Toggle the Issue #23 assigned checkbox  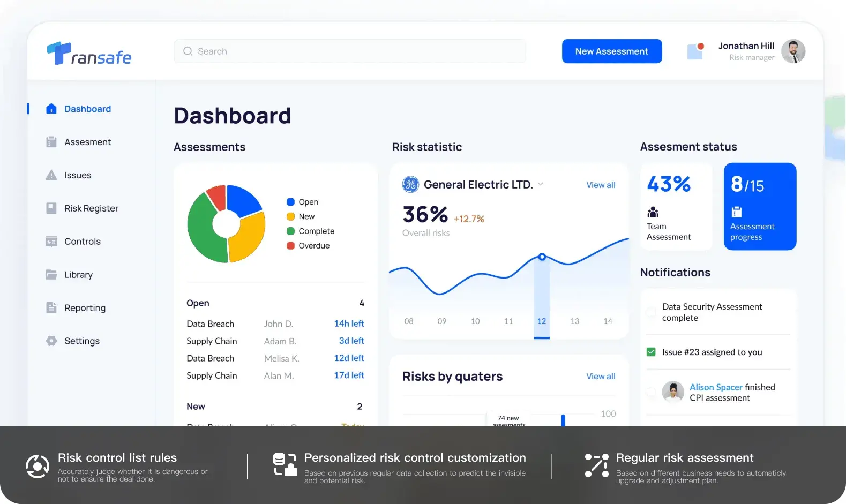[651, 352]
